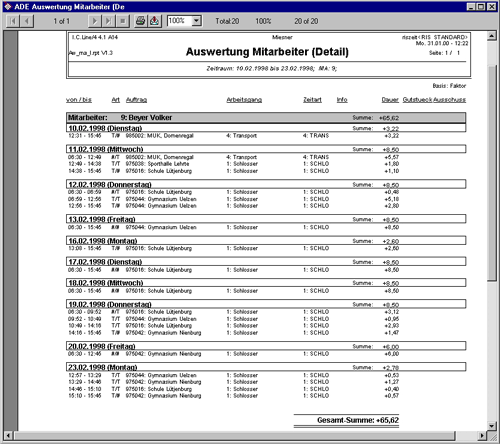Select group header 16.02.1998 (Montag)
Screen dimensions: 500x444
point(266,241)
